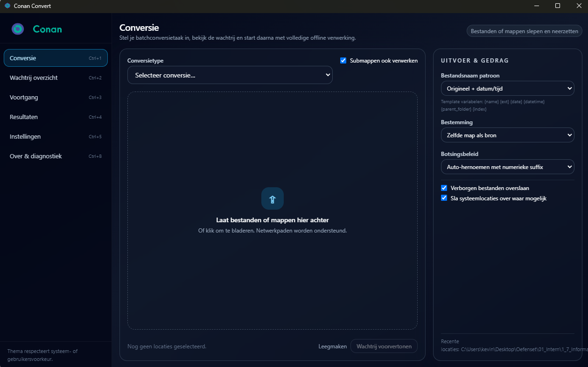
Task: Uncheck Sla systeemlocaties over waar mogelijk
Action: click(x=444, y=198)
